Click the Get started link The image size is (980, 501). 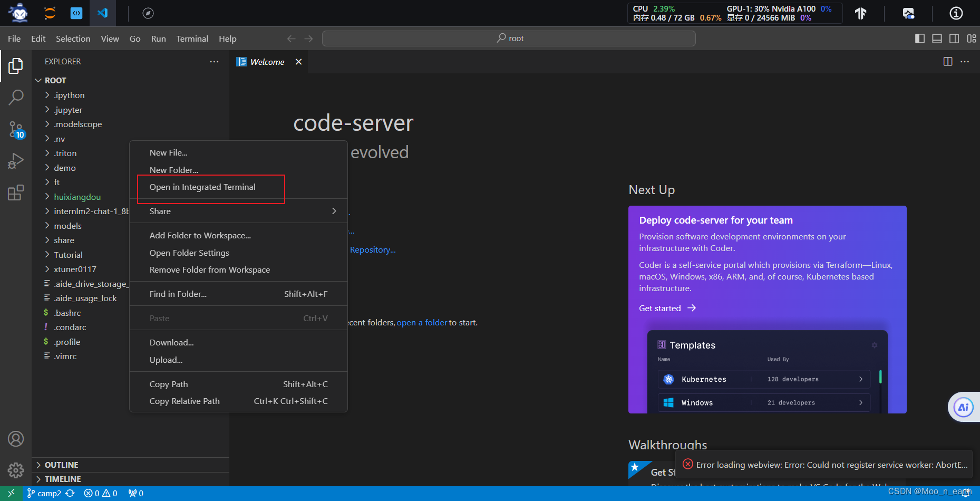pyautogui.click(x=667, y=308)
